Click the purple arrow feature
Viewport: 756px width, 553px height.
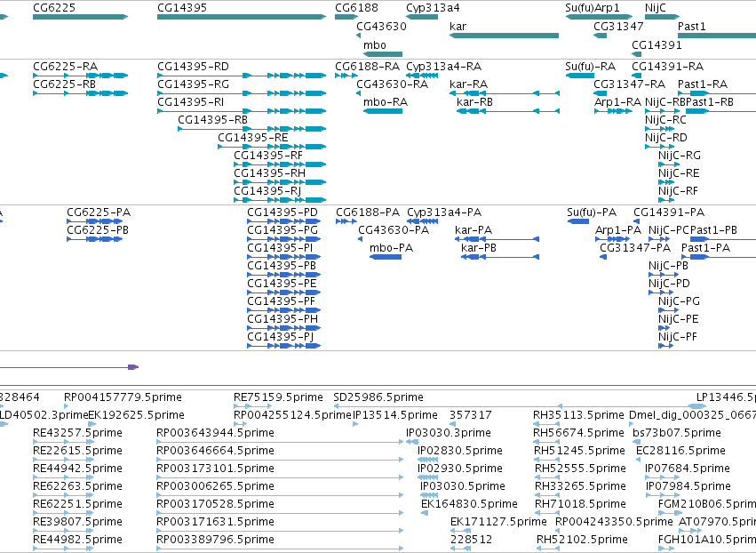pos(69,367)
